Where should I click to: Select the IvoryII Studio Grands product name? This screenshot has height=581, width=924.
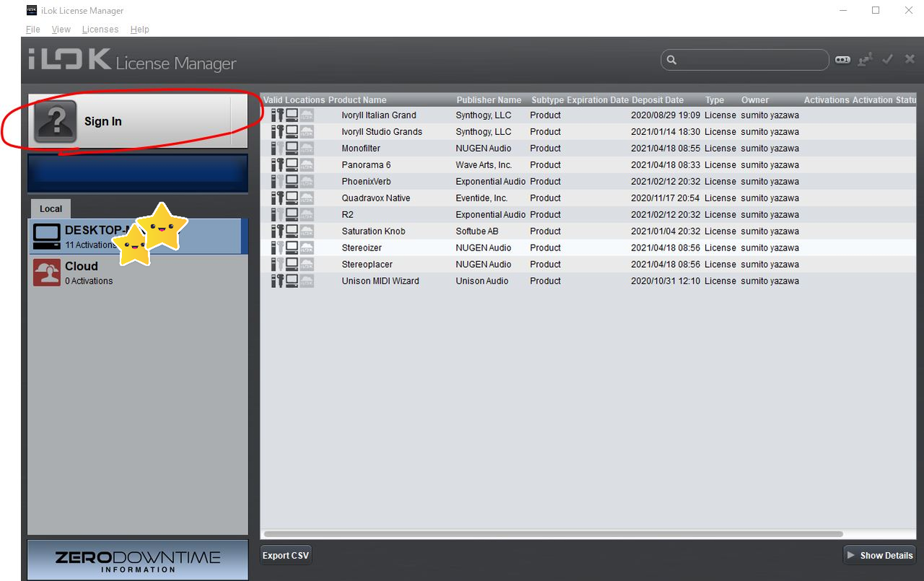click(x=382, y=131)
